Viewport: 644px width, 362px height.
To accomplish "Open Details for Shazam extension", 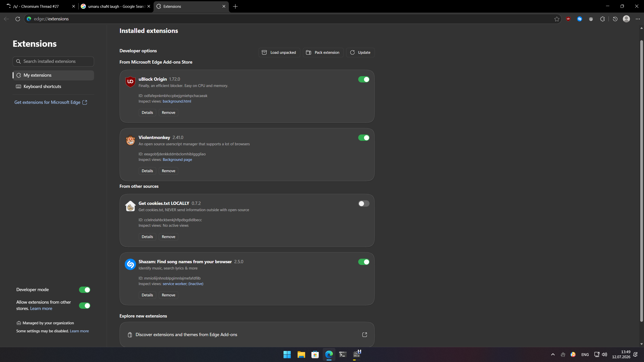I will tap(147, 295).
